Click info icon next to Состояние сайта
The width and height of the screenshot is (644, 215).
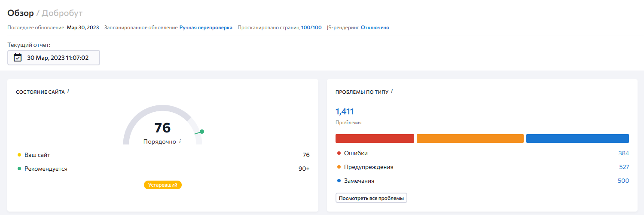point(68,92)
